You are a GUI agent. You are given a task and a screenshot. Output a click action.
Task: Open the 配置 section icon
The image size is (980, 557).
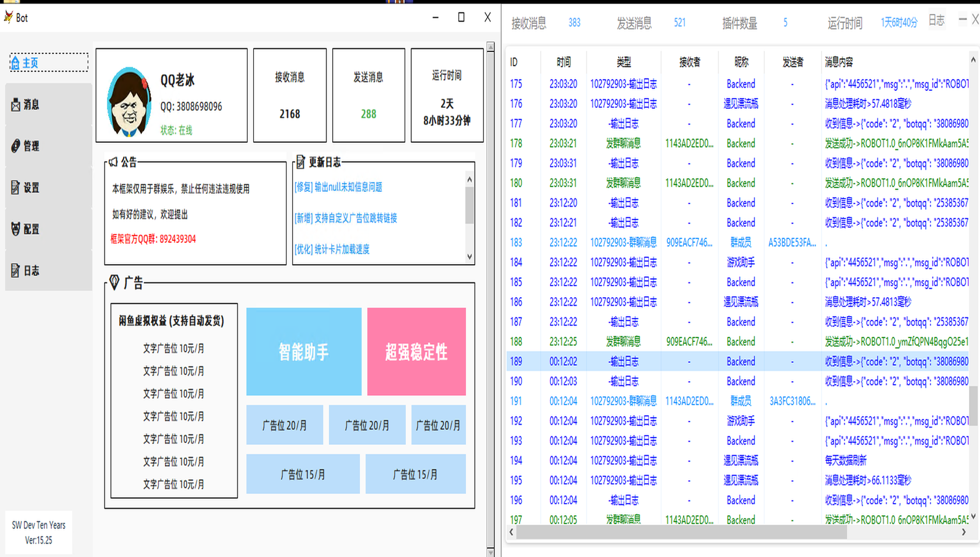(15, 229)
